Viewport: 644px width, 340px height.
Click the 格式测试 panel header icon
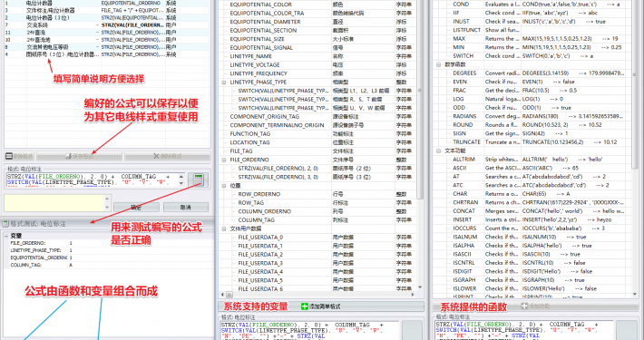click(5, 224)
